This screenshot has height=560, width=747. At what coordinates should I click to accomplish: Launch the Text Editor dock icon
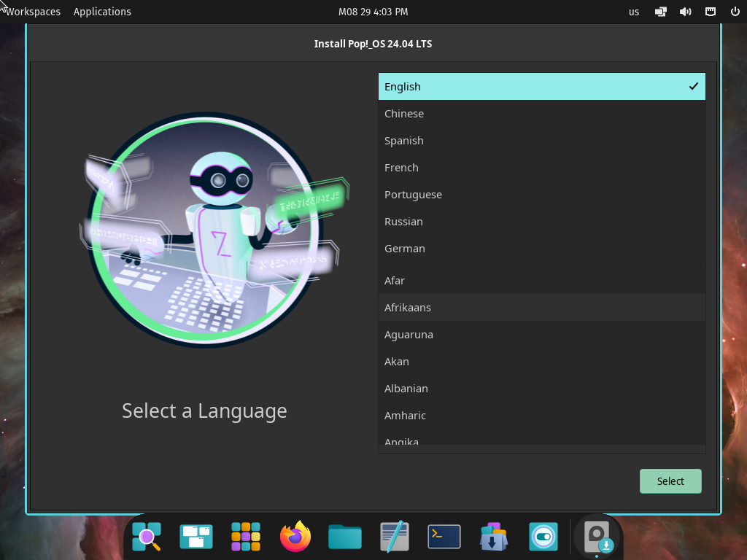point(395,536)
